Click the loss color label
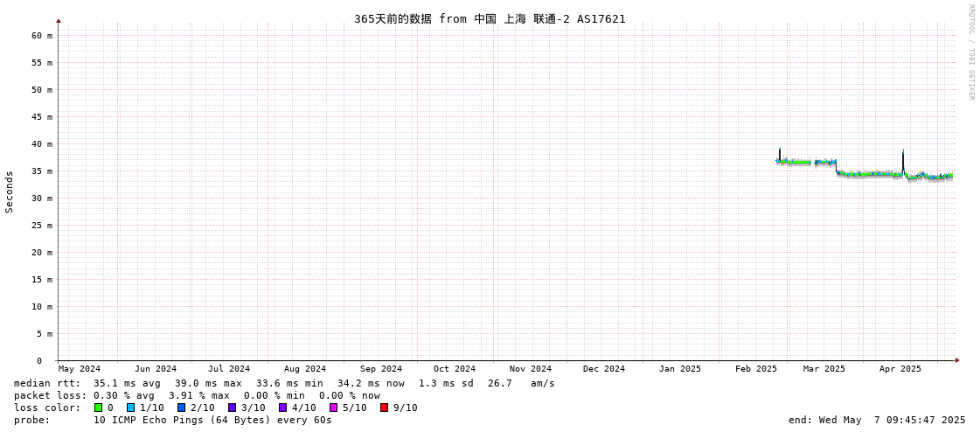980x432 pixels. (x=47, y=408)
